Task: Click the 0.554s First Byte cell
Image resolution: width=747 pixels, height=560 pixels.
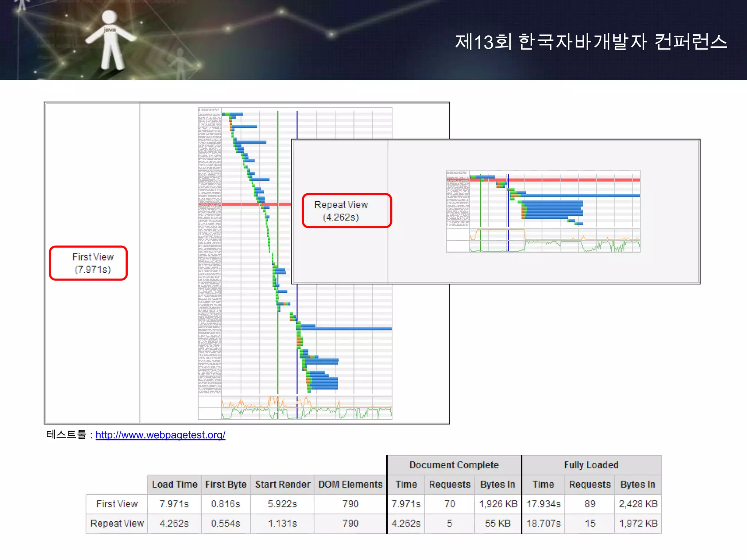Action: pos(226,524)
